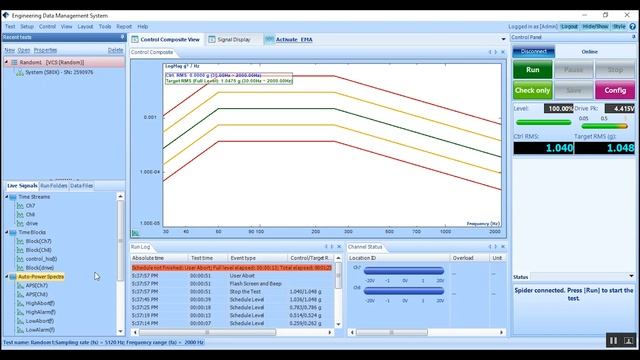Click the HighAlarm(f) spectrum icon
Screen dimensions: 640x360
20,312
